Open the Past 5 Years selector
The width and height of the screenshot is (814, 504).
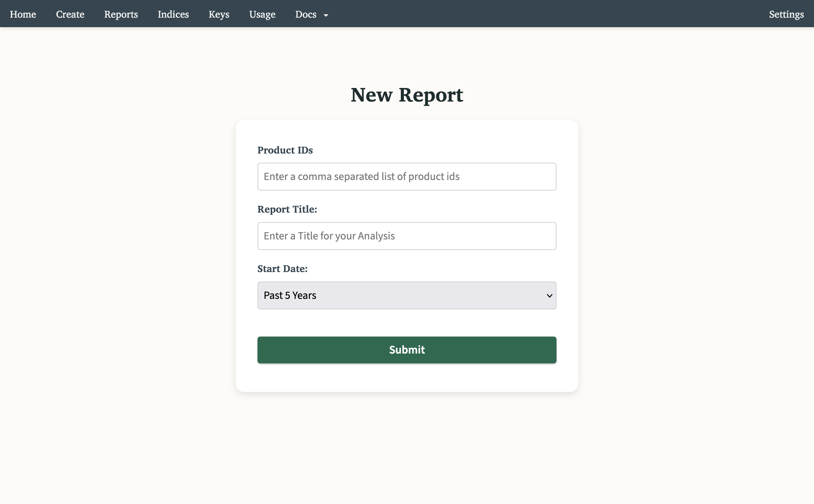click(x=407, y=295)
